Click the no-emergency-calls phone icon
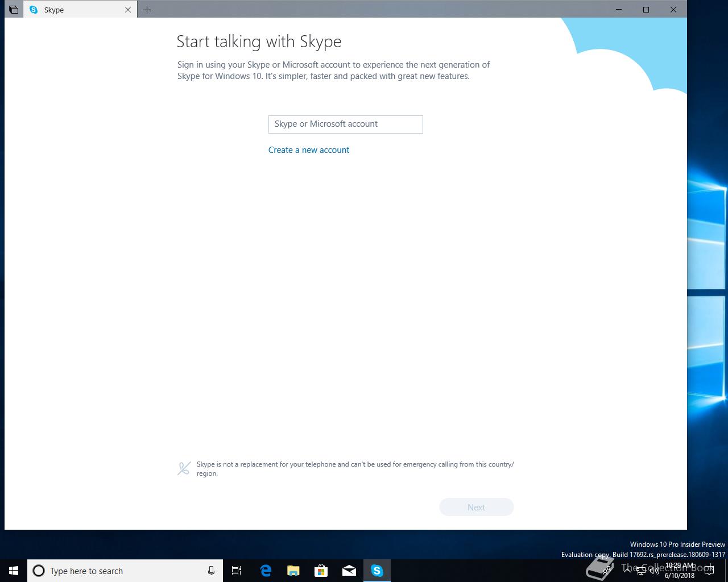This screenshot has height=582, width=728. point(184,468)
